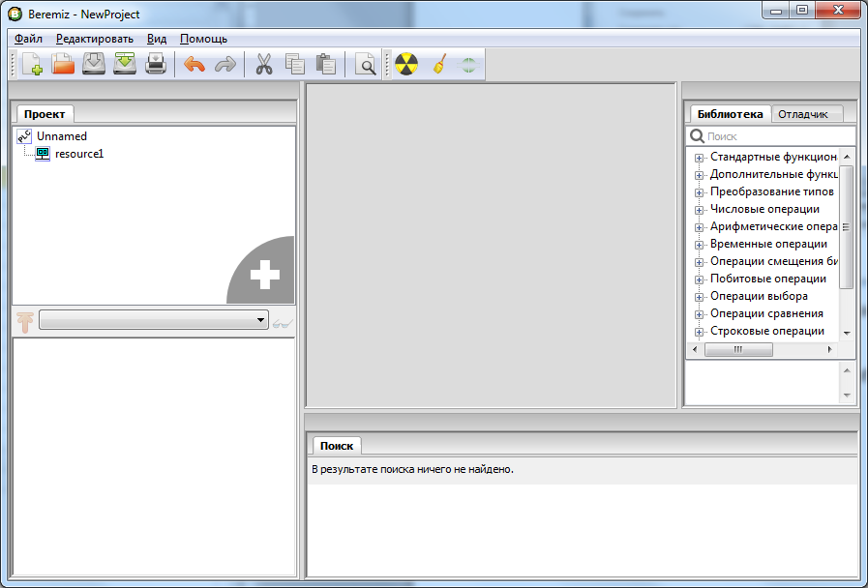Click the orange Undo arrow
The height and width of the screenshot is (588, 868).
pos(195,65)
